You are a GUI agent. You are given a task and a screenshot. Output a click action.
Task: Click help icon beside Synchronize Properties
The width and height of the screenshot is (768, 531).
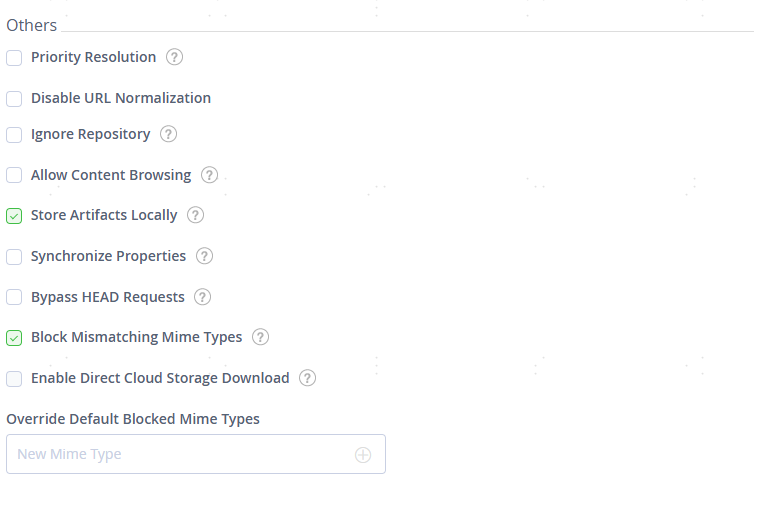204,256
